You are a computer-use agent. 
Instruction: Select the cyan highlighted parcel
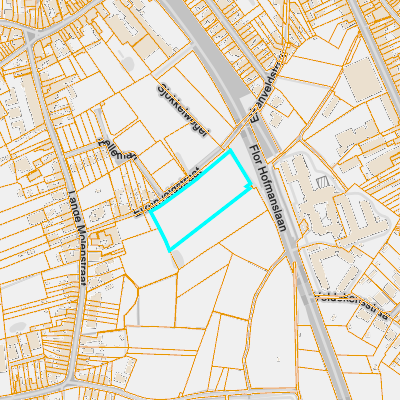point(201,200)
